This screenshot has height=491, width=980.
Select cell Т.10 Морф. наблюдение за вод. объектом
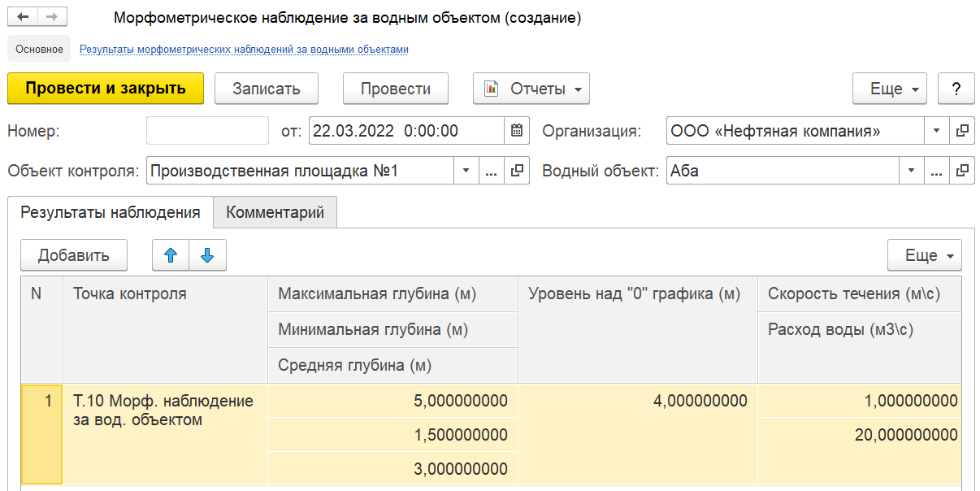coord(165,434)
